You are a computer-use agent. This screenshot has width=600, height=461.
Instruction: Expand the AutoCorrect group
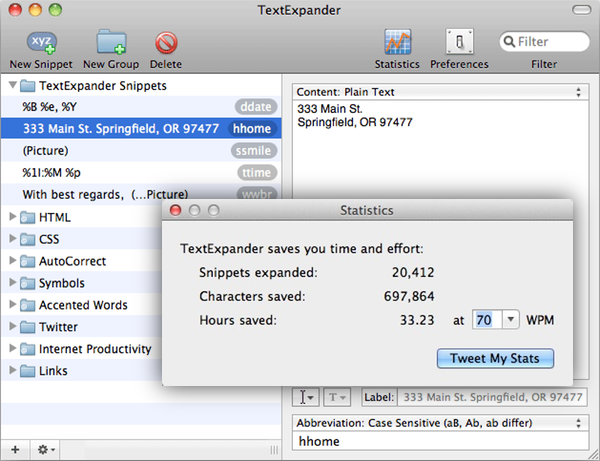click(x=13, y=261)
